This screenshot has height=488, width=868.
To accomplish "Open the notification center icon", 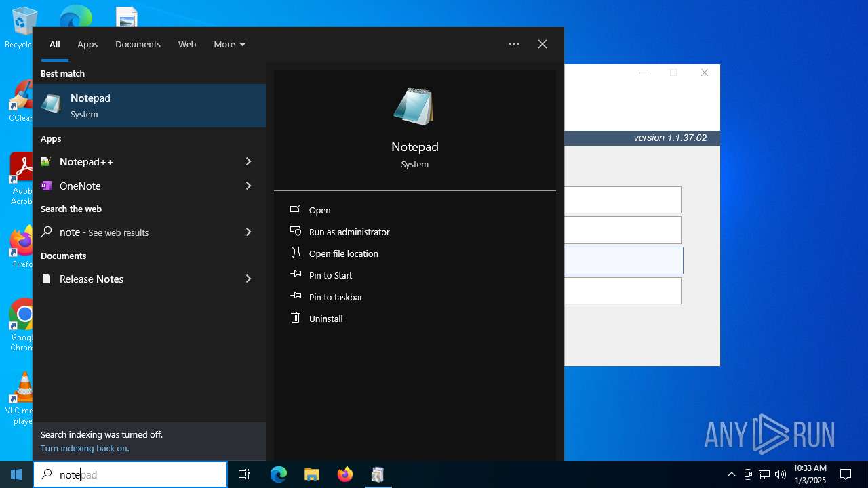I will tap(846, 474).
